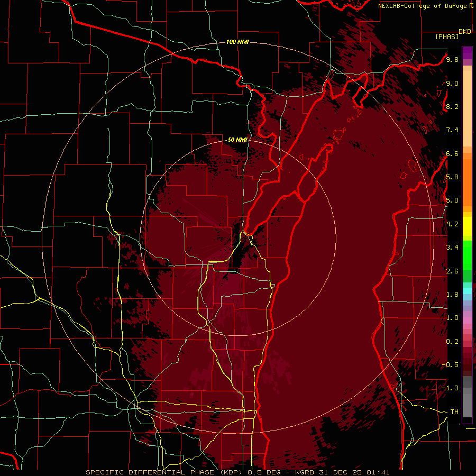Screen dimensions: 476x476
Task: Click the DKD product code label
Action: (464, 32)
